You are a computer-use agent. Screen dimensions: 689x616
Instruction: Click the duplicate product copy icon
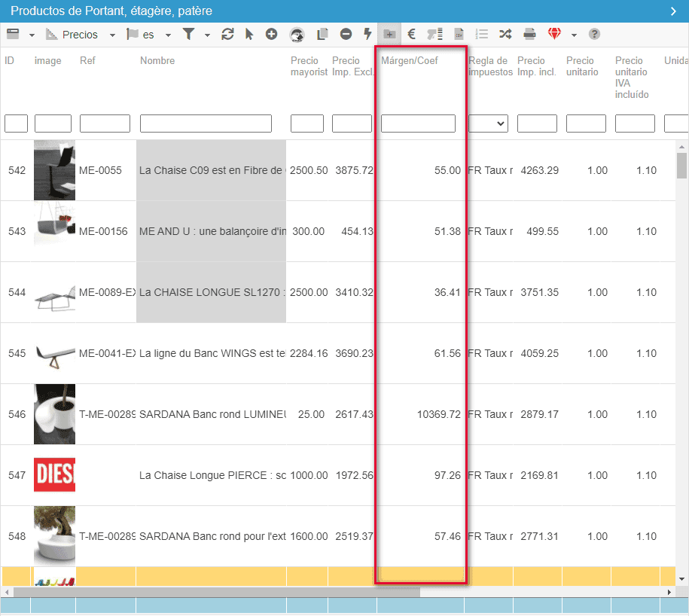click(323, 34)
